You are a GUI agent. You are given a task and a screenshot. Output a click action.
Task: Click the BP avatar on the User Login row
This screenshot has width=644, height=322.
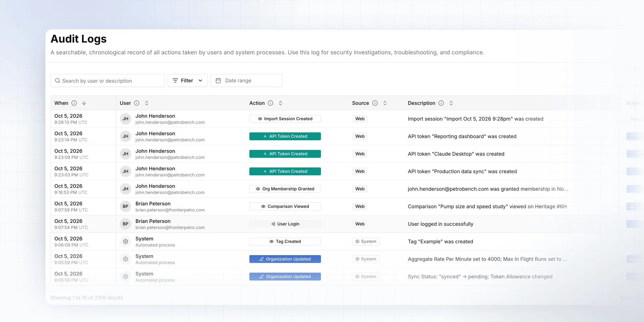click(x=126, y=224)
